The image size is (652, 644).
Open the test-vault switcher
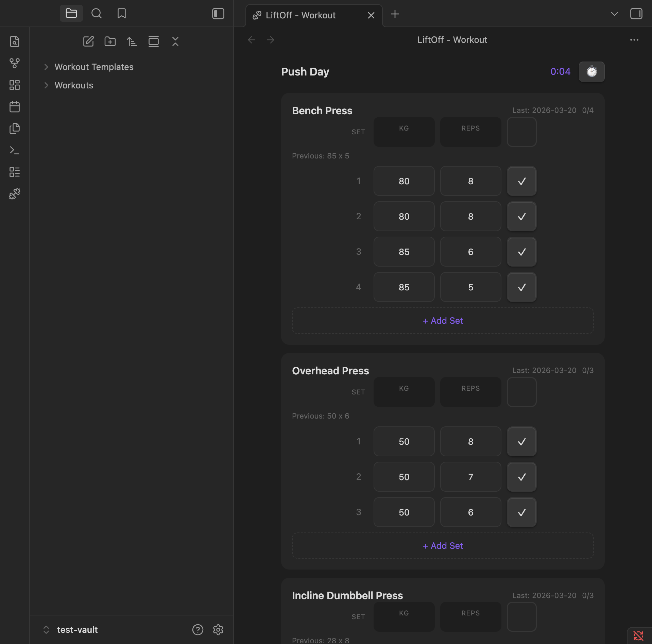(70, 630)
